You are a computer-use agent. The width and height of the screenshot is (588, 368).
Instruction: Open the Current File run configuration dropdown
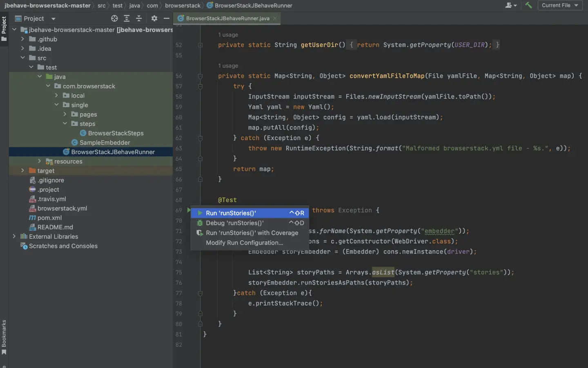pos(560,5)
